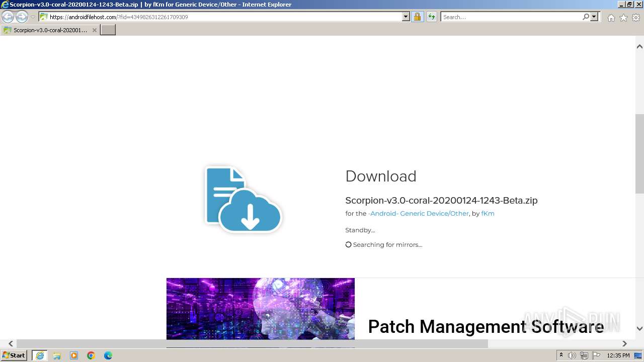The height and width of the screenshot is (362, 644).
Task: Open File Explorer from taskbar
Action: (57, 355)
